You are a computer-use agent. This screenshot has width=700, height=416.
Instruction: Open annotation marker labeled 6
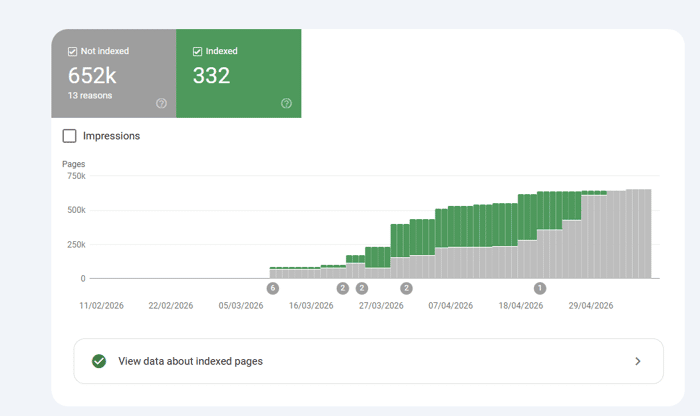(x=273, y=288)
